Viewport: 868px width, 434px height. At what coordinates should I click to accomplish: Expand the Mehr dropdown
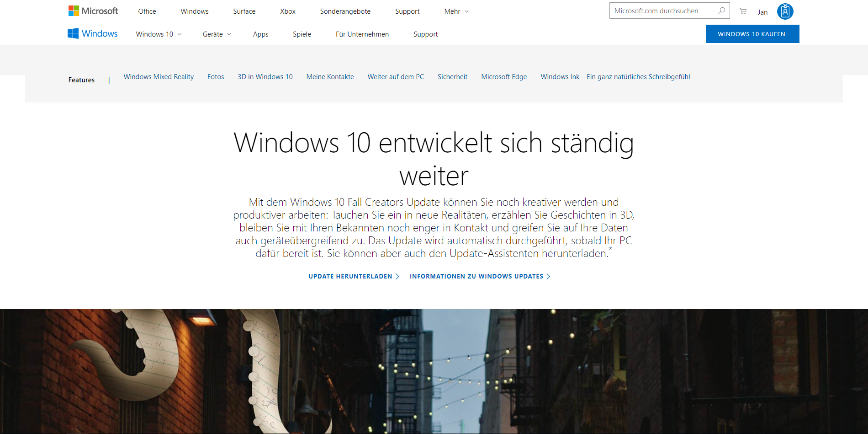click(x=456, y=11)
